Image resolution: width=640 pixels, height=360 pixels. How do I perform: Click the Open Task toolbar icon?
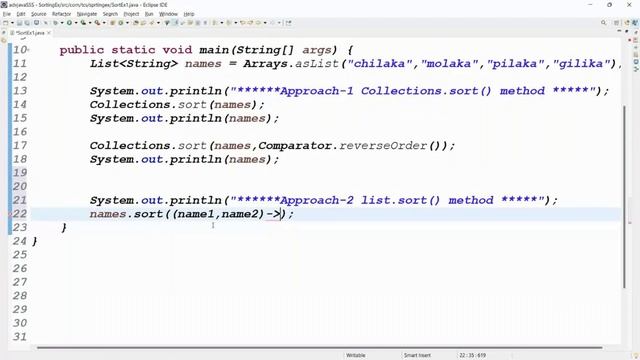[x=144, y=23]
